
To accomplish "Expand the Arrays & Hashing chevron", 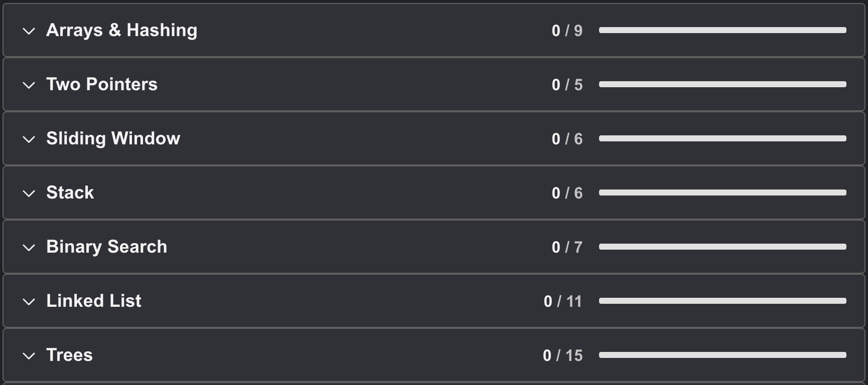I will [29, 31].
